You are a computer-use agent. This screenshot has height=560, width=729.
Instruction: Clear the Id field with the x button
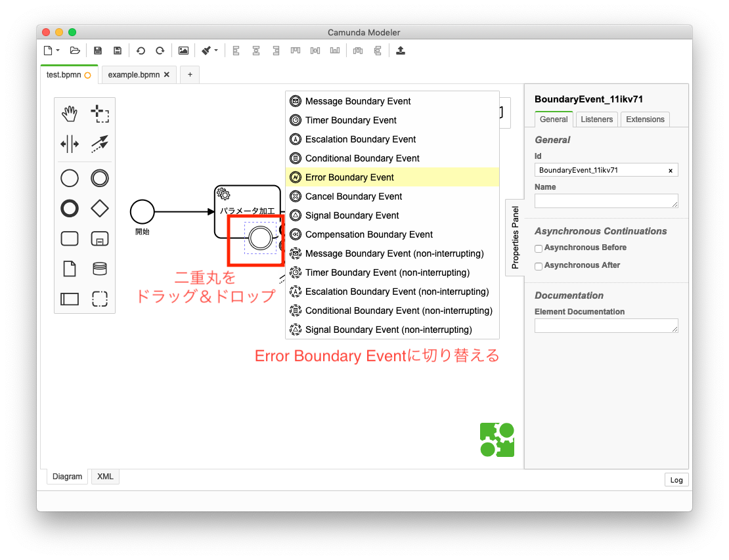671,171
